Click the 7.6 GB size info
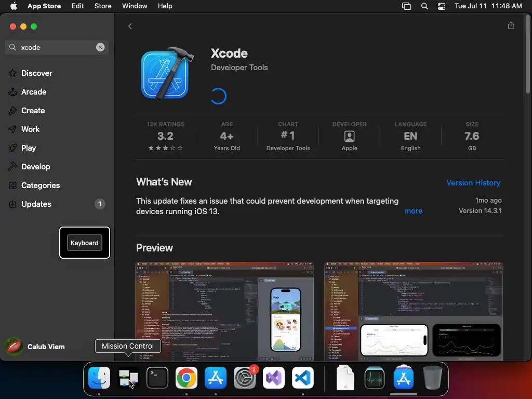 click(472, 136)
